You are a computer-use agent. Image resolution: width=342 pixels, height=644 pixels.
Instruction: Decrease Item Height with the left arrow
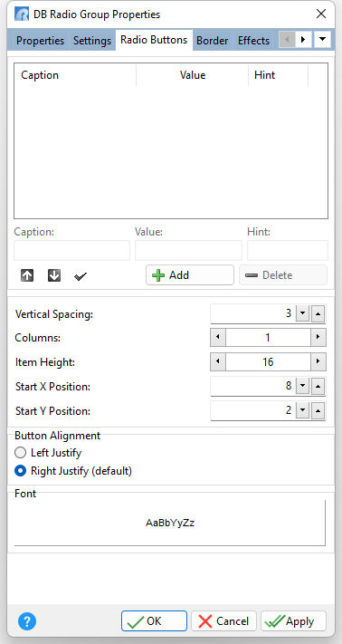pos(218,361)
